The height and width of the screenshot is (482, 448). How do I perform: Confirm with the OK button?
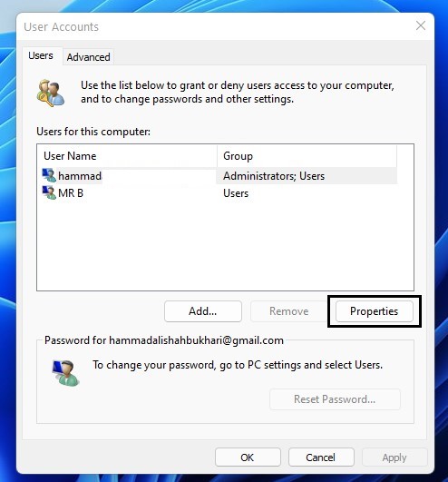pyautogui.click(x=248, y=457)
